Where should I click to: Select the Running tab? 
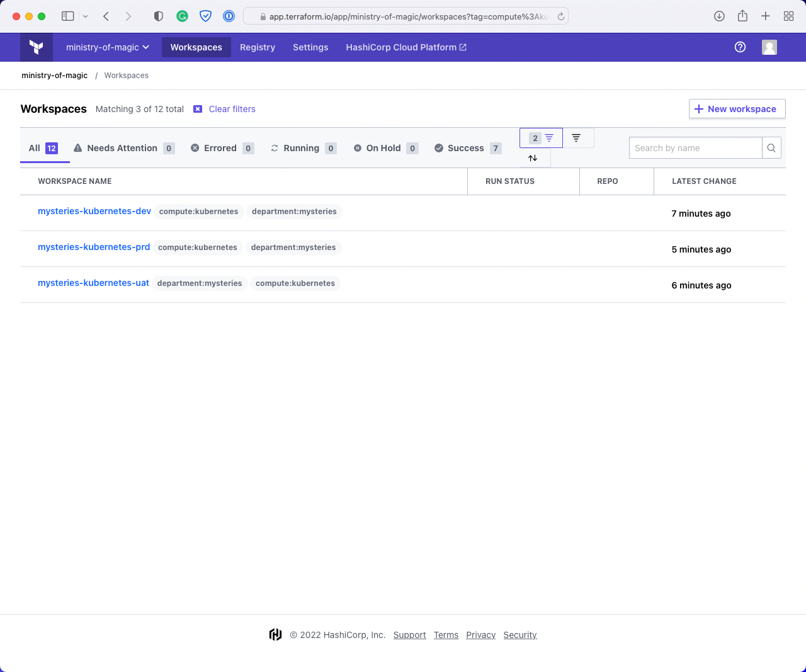304,148
